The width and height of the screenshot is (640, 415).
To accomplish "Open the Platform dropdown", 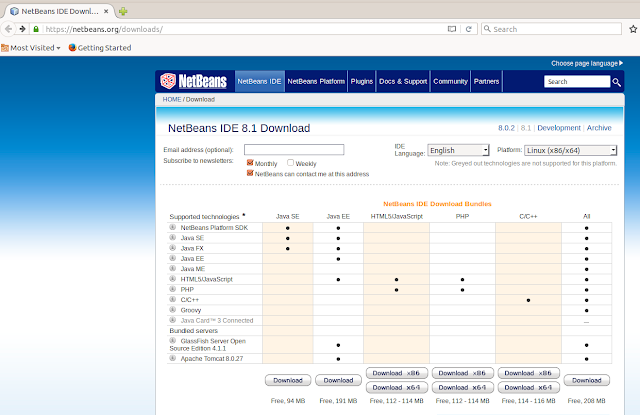I will tap(570, 150).
